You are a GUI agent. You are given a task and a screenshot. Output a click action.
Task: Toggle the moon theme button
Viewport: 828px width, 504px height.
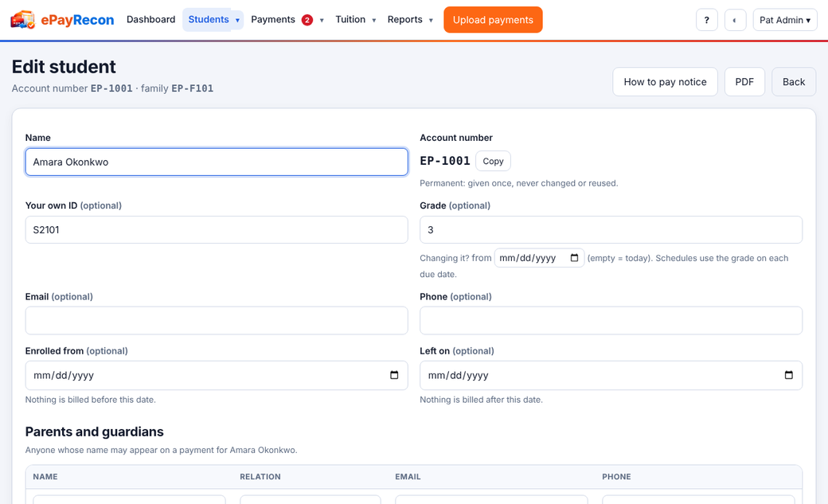(735, 20)
